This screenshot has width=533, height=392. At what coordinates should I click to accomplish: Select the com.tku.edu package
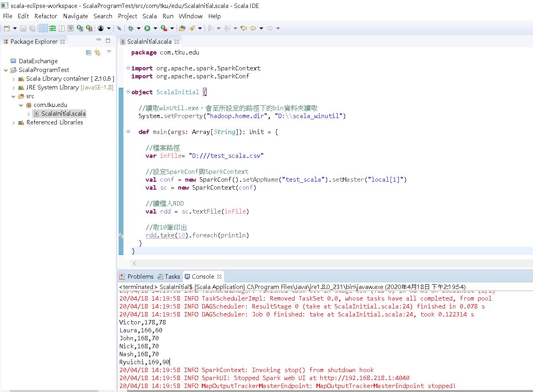point(47,105)
